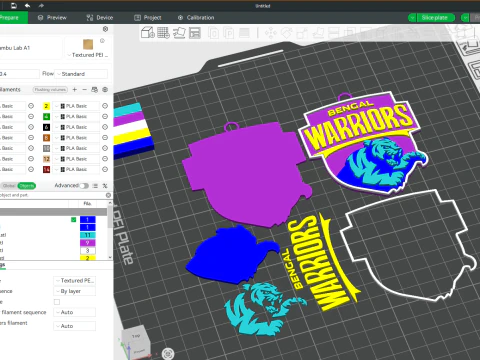Click edit preset icon for filament 2

click(105, 106)
